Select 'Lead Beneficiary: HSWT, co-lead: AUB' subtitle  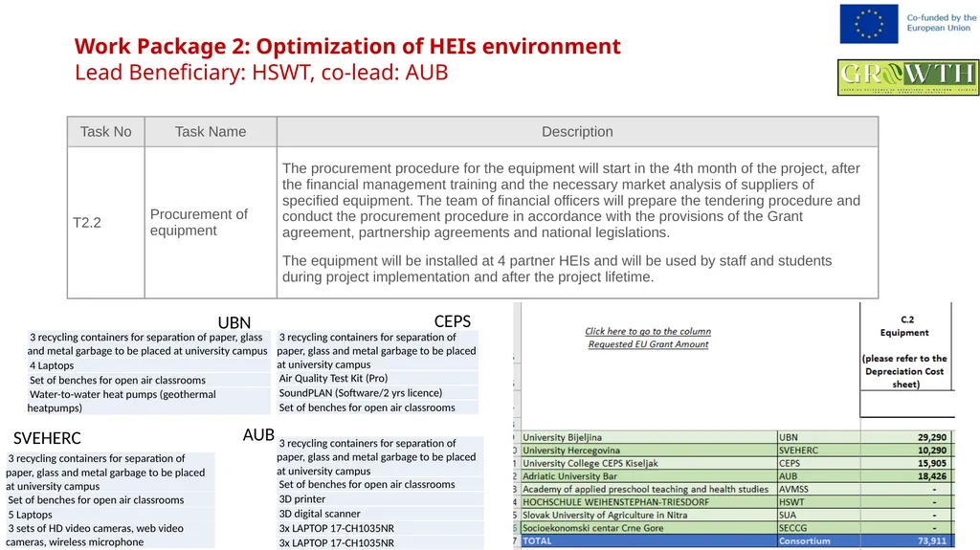261,73
